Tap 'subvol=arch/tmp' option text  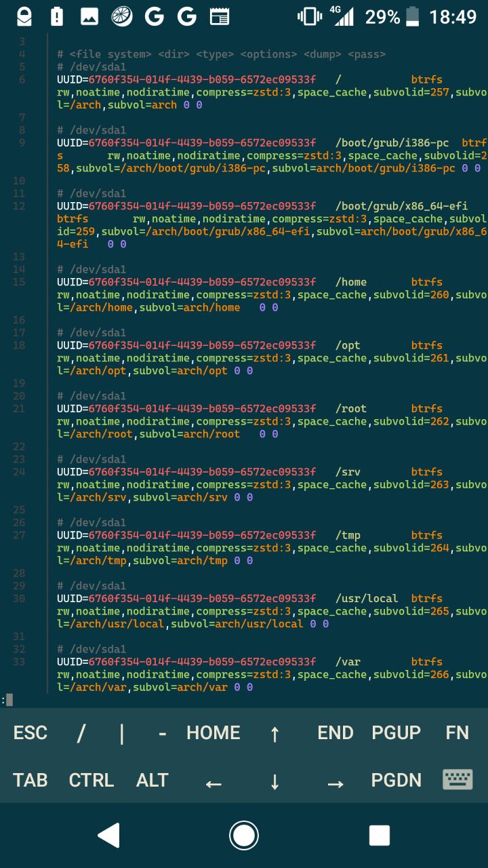[x=180, y=561]
